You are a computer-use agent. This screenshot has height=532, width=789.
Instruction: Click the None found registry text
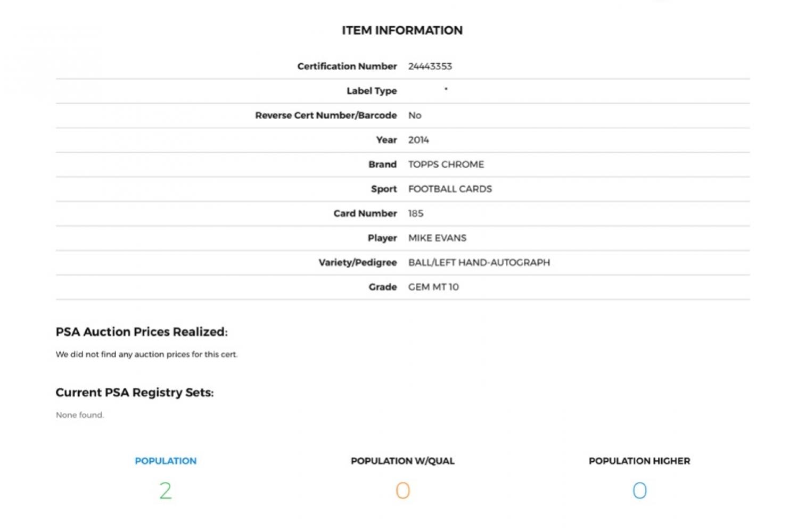80,415
